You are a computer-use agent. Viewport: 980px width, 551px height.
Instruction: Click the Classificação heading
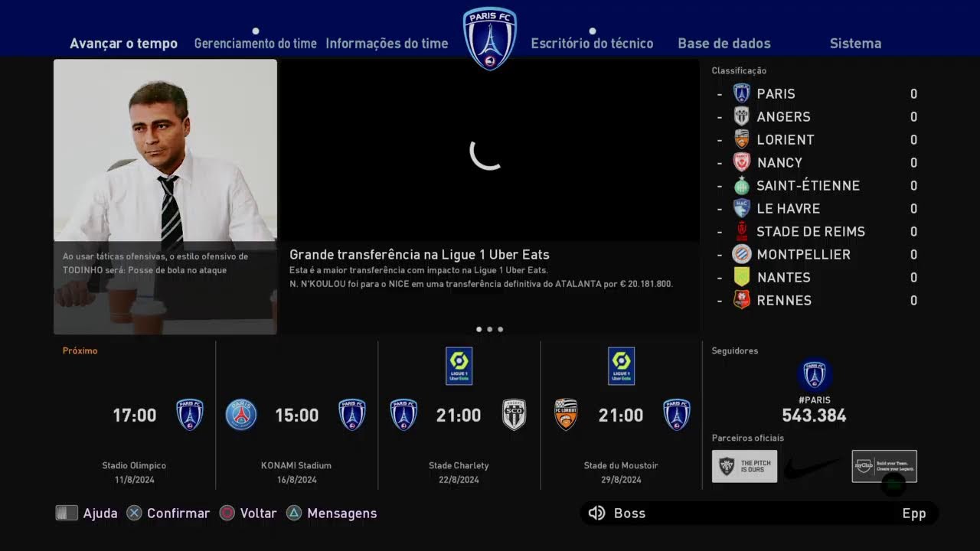pos(739,70)
